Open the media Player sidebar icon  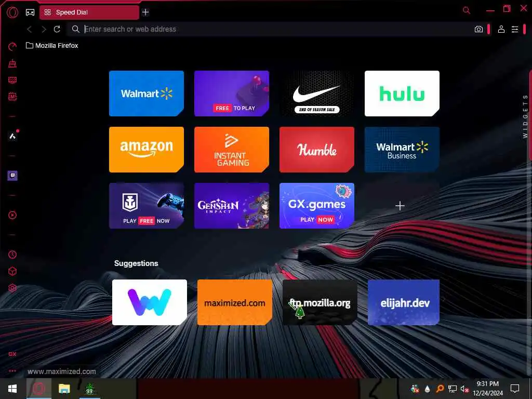coord(12,215)
